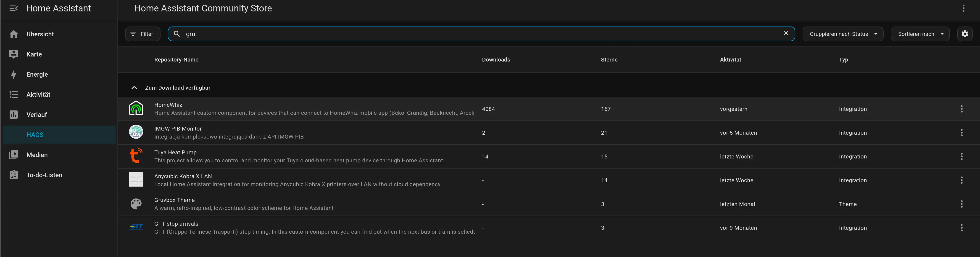The image size is (980, 257).
Task: Open Anycubic Kobra X LAN row menu
Action: coord(962,180)
